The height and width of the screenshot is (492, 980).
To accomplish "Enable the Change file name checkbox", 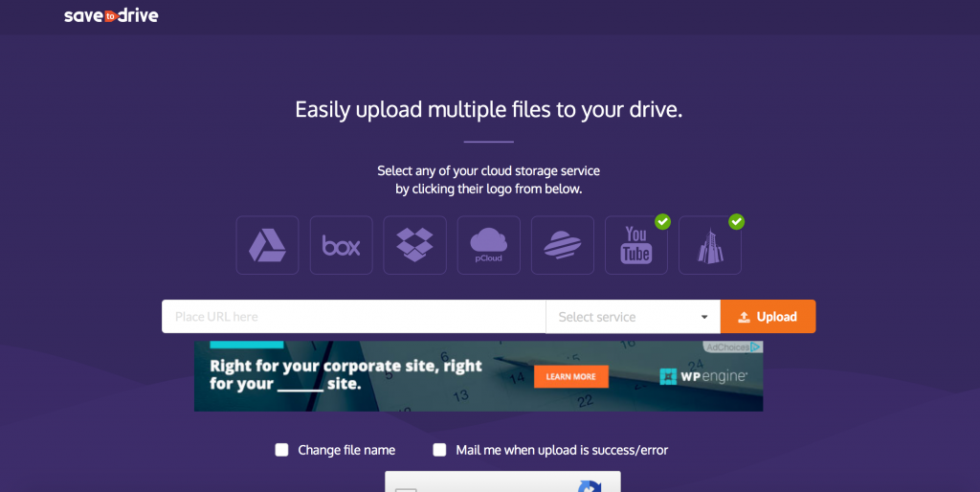I will coord(282,450).
